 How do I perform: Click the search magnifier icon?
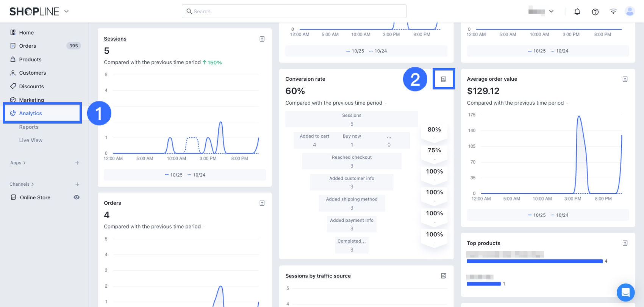(x=189, y=11)
